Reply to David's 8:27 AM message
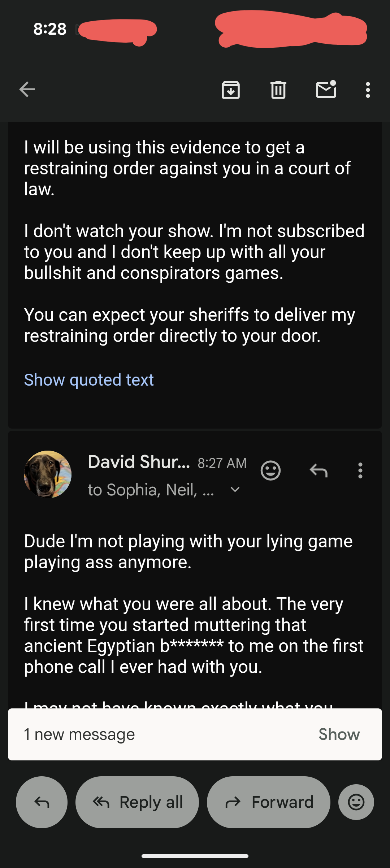 [318, 470]
